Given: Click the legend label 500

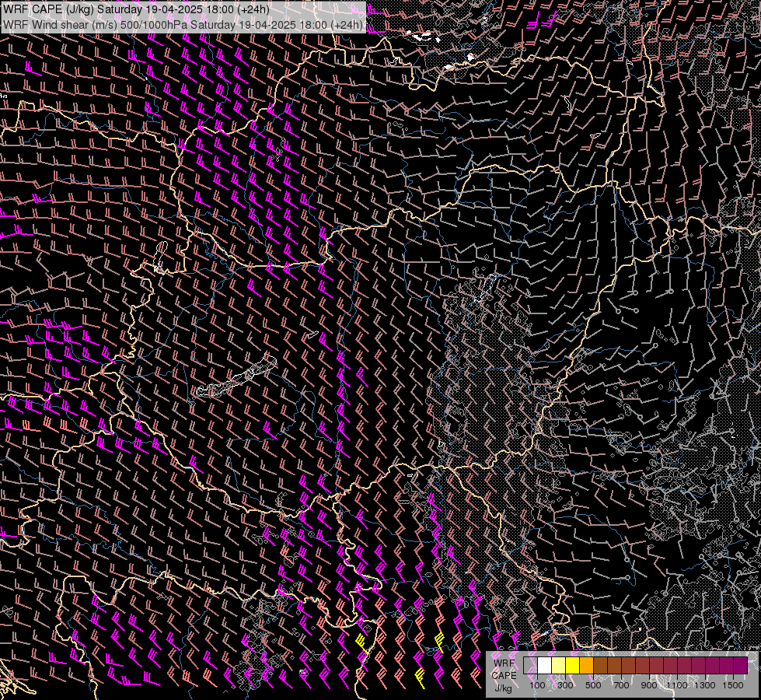Looking at the screenshot, I should point(593,685).
